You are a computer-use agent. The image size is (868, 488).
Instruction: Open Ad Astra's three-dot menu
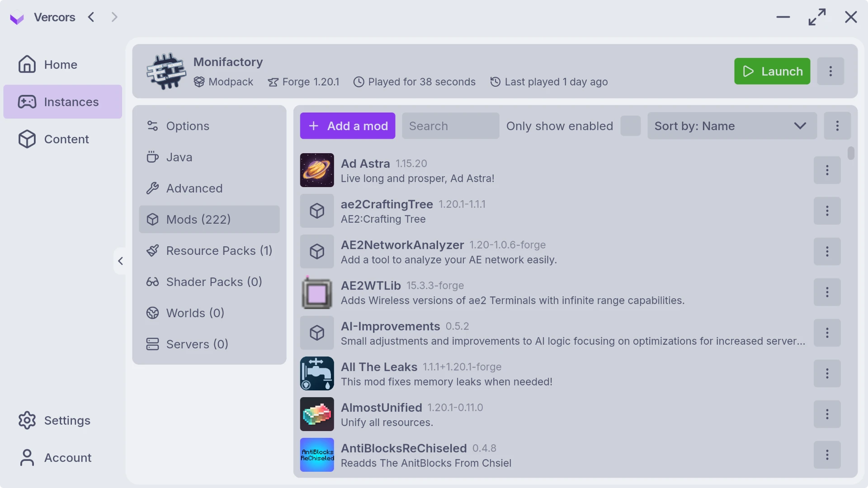(827, 170)
